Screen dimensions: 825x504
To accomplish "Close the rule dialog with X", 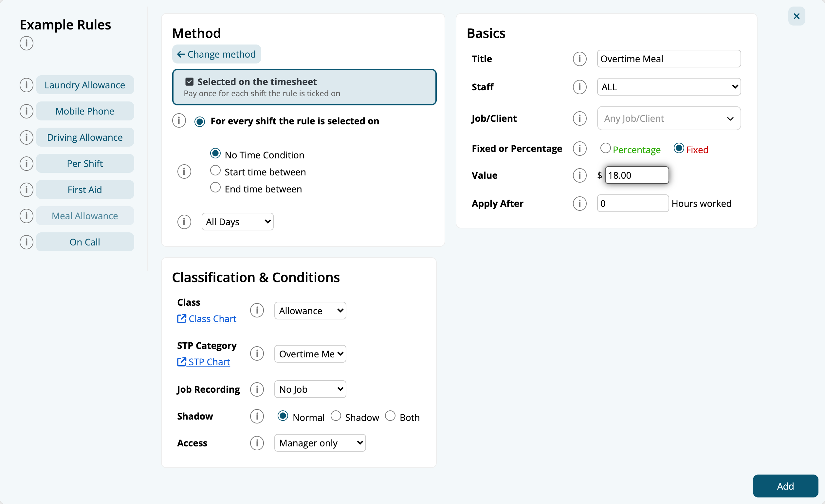I will [797, 16].
